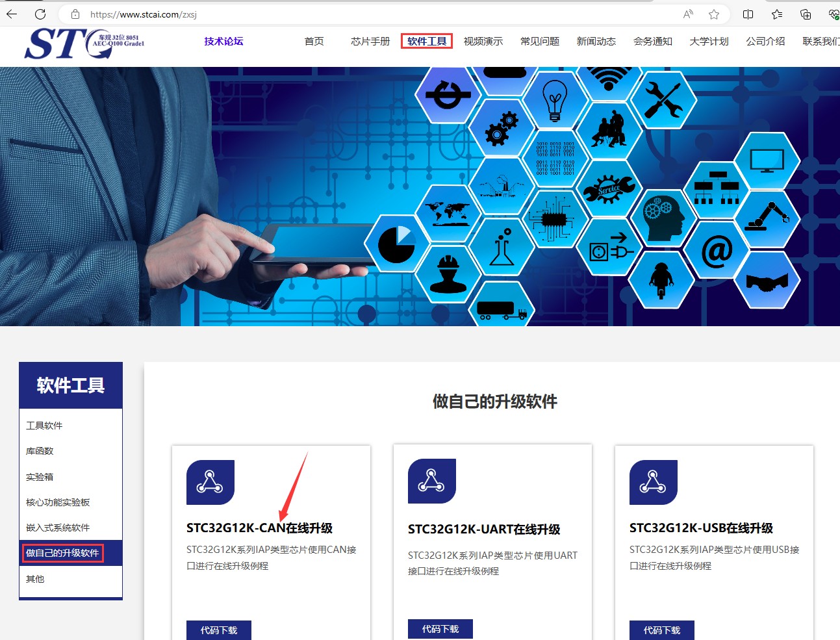Click the share-node icon on the UART card
The height and width of the screenshot is (640, 840).
431,481
